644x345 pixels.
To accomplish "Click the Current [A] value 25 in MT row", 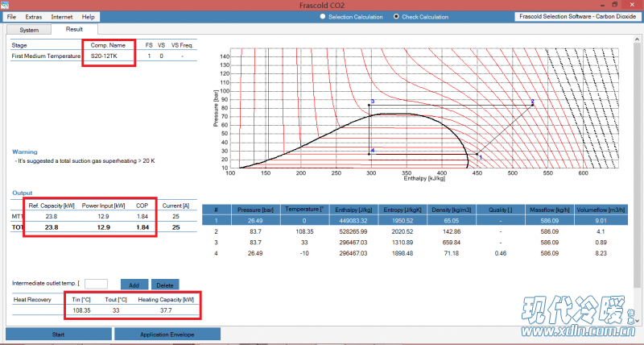I will click(175, 216).
